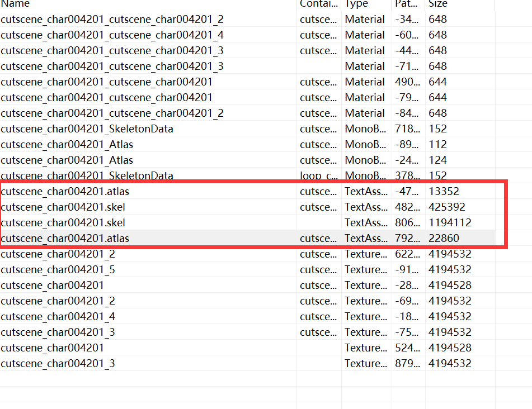This screenshot has width=532, height=409.
Task: Select the cutscene_char004201_5 texture row
Action: tap(58, 269)
